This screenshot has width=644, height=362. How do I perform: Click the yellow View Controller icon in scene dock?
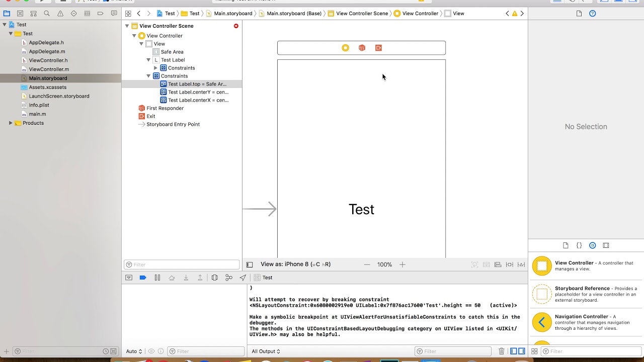click(345, 48)
